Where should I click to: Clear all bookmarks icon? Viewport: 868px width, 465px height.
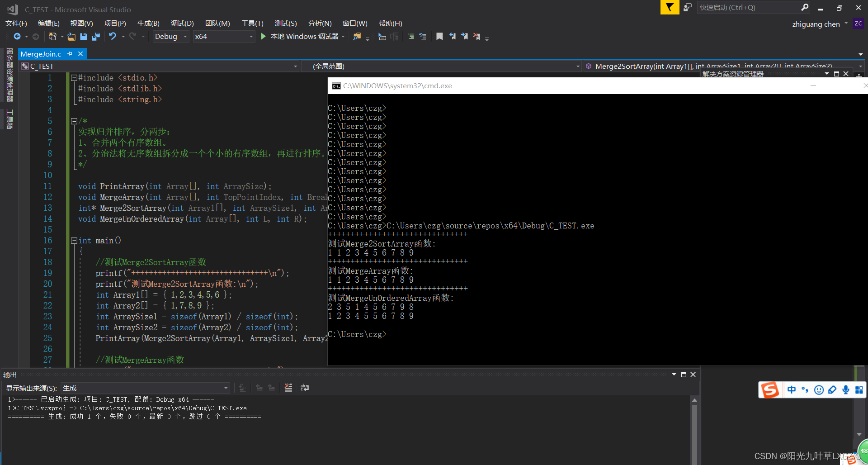click(x=476, y=37)
